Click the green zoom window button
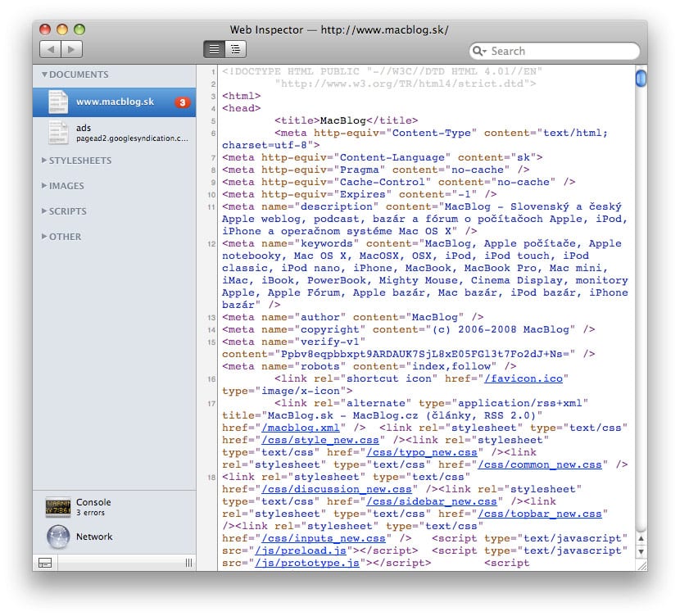Screen dimensions: 680x616 pos(79,29)
